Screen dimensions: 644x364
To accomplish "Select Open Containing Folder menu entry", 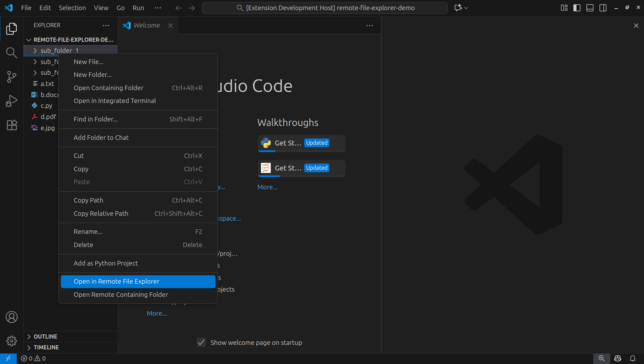I will 138,88.
